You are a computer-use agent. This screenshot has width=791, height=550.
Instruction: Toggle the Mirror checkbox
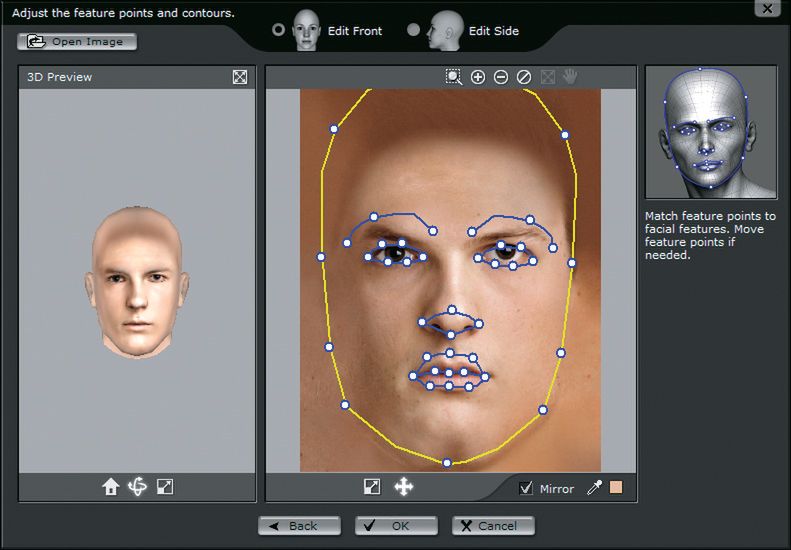click(x=526, y=488)
